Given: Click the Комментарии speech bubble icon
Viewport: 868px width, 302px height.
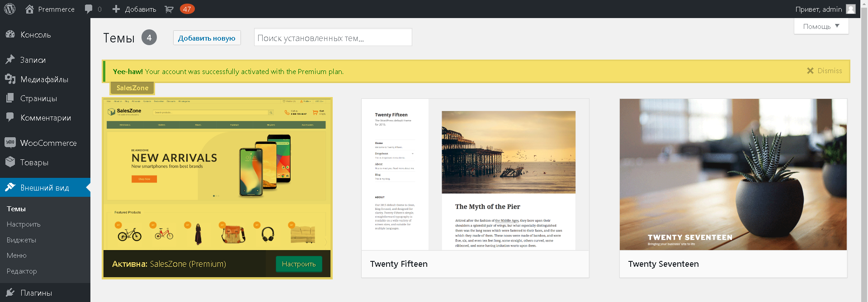Looking at the screenshot, I should tap(10, 117).
